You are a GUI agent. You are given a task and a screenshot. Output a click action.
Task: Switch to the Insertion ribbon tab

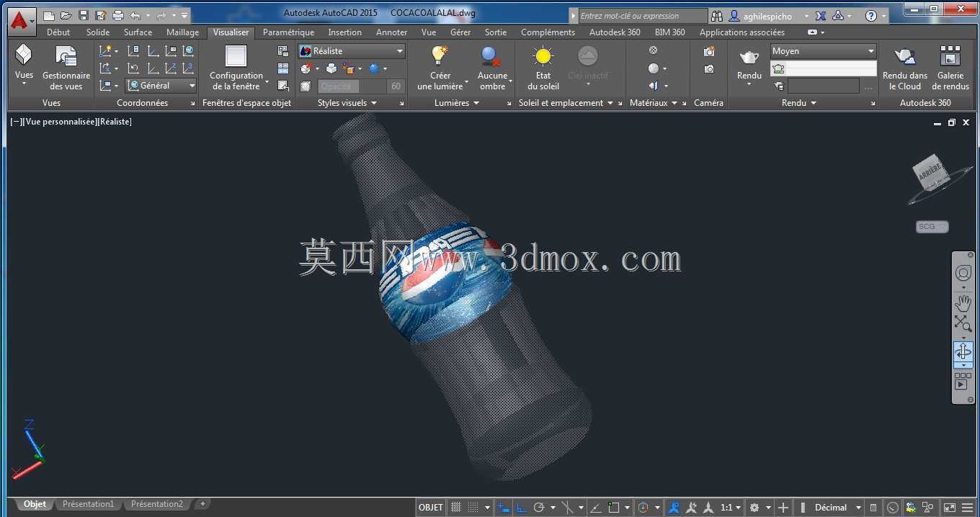point(344,32)
